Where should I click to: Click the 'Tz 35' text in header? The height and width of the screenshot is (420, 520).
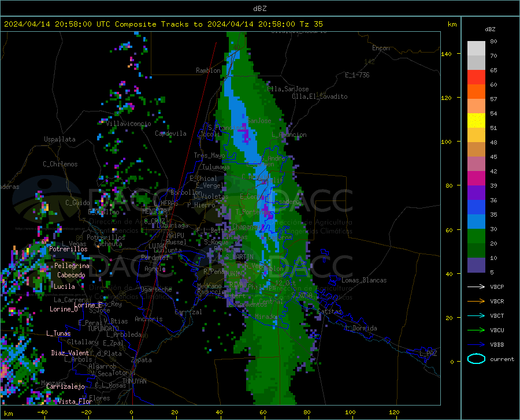(x=311, y=24)
